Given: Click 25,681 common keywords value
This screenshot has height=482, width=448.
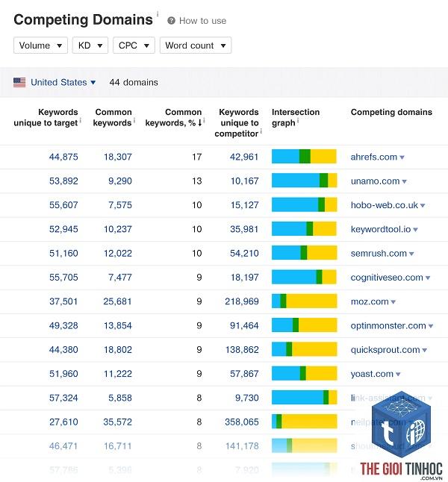Looking at the screenshot, I should [117, 301].
